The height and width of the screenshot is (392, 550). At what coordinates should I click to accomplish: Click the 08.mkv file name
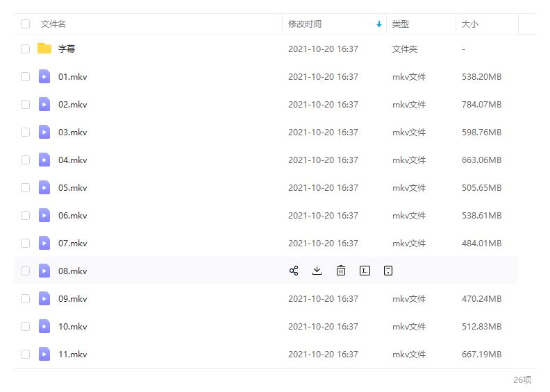(73, 271)
